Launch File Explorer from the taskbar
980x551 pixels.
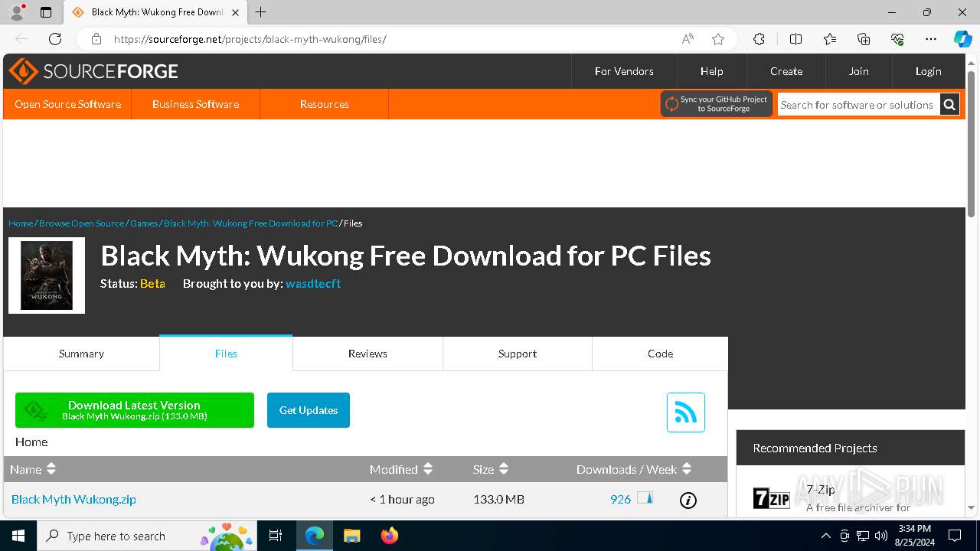pos(351,536)
